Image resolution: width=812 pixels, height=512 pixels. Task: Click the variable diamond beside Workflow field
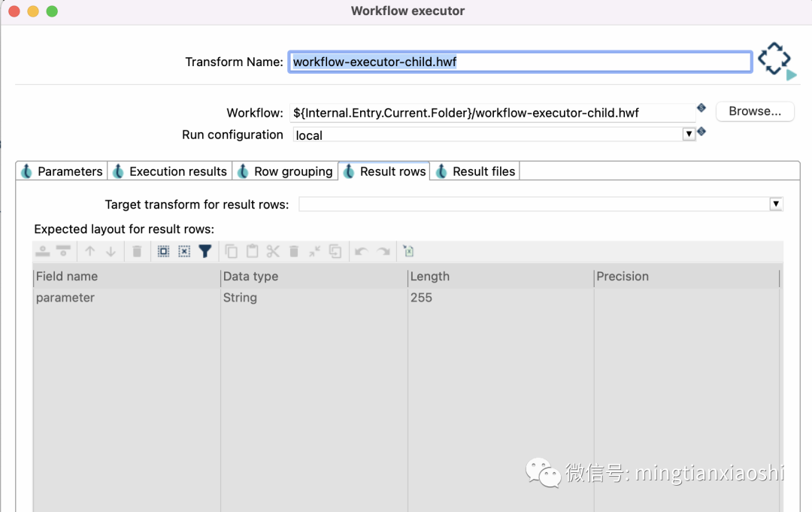pos(701,108)
